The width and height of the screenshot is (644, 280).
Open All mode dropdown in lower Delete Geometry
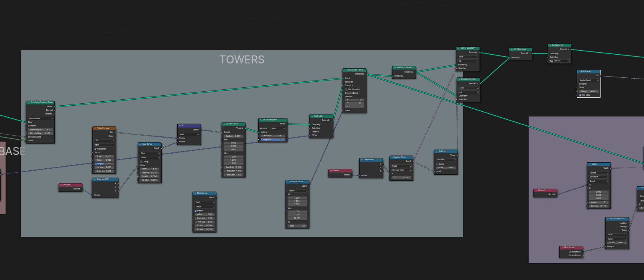[x=468, y=92]
